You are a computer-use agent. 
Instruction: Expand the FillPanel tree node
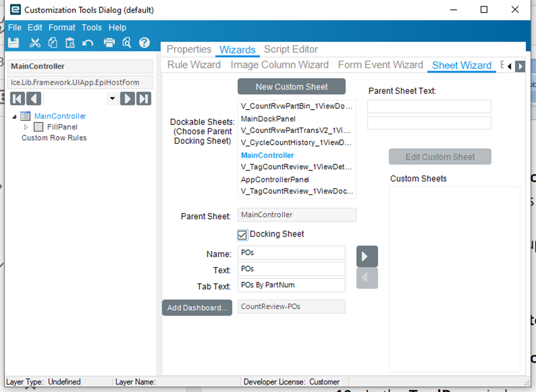pos(26,127)
